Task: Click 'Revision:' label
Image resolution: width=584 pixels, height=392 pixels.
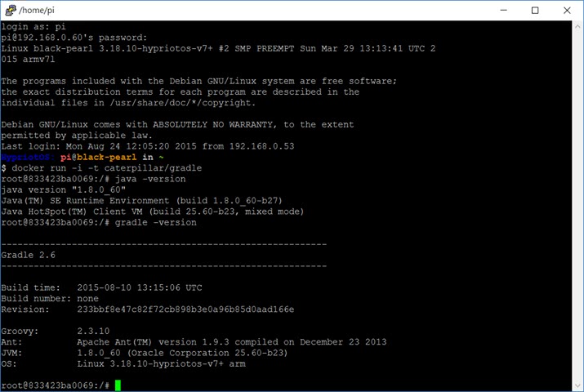Action: point(25,310)
